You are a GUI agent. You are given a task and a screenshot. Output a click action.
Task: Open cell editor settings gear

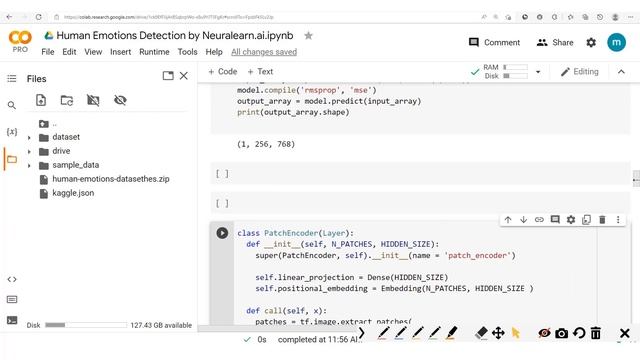(571, 220)
